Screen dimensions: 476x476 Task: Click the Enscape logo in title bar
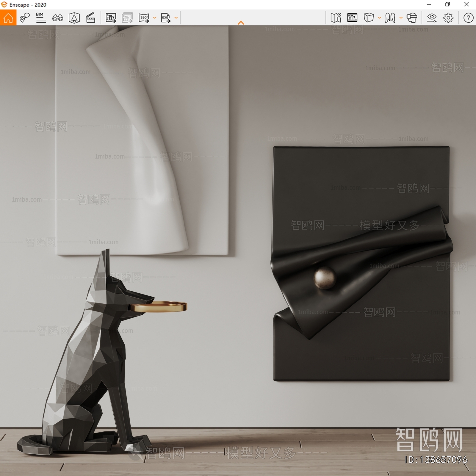tap(4, 4)
